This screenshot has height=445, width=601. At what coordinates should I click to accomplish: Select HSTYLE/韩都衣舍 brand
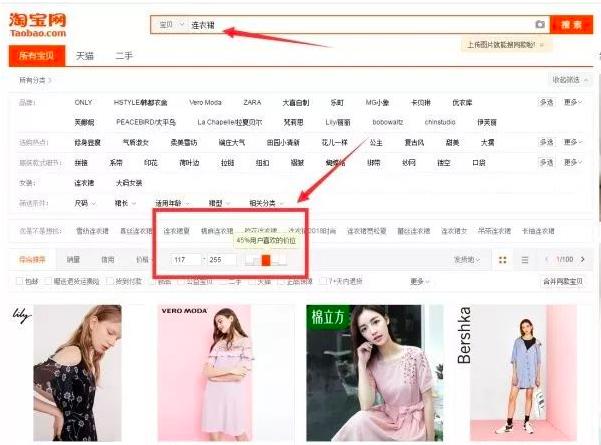click(x=140, y=102)
